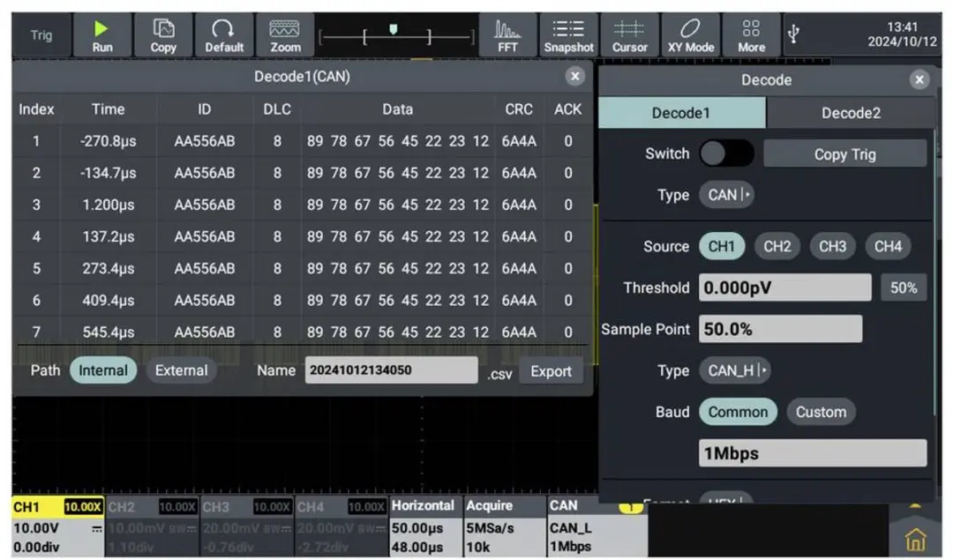953x560 pixels.
Task: Toggle the decode Switch on
Action: [x=726, y=153]
